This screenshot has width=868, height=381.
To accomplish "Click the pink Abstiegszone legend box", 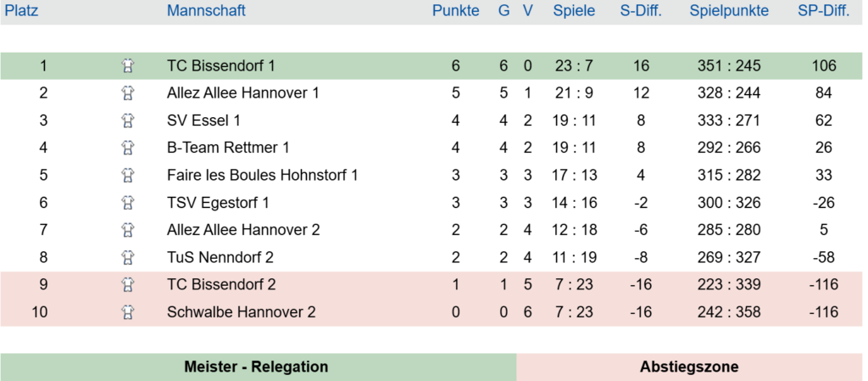I will [x=689, y=367].
